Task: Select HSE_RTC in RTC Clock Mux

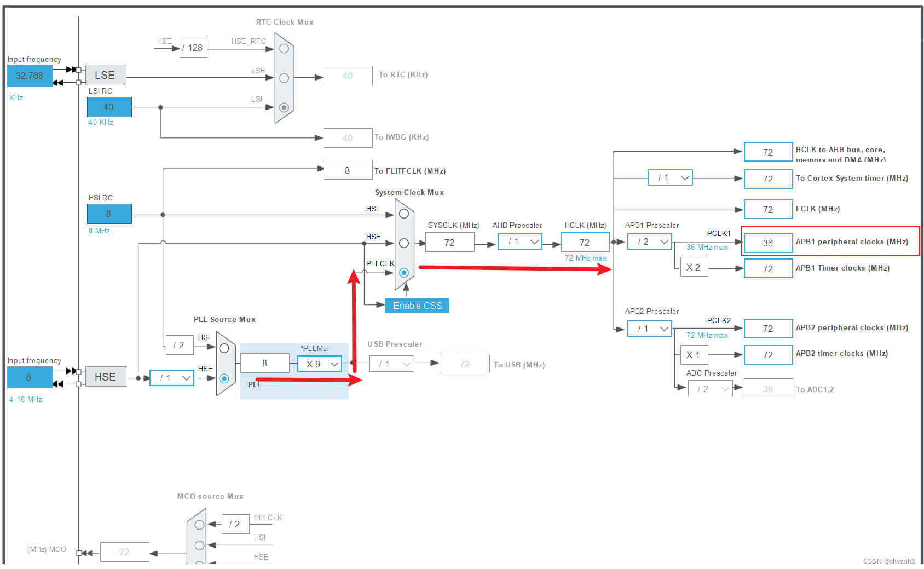Action: pos(284,49)
